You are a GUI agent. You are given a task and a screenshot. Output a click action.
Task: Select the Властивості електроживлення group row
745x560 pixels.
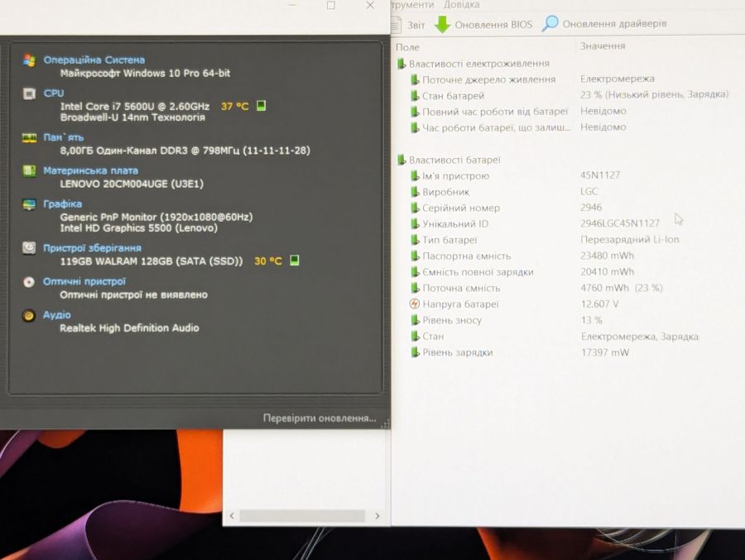coord(473,64)
